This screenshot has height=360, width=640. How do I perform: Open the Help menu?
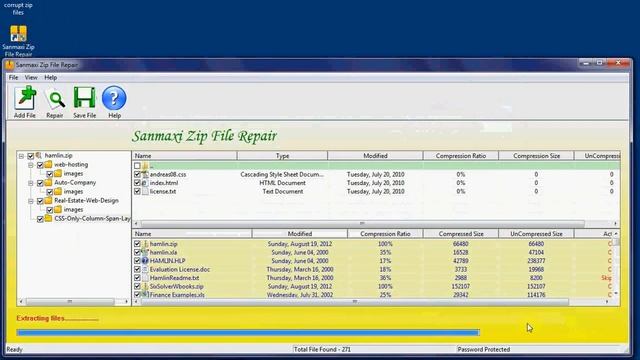[51, 78]
